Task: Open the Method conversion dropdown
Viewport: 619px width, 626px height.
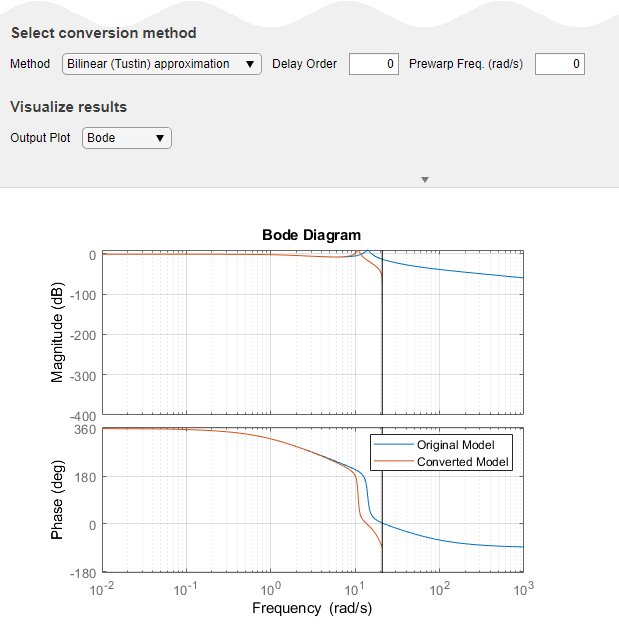Action: click(x=161, y=64)
